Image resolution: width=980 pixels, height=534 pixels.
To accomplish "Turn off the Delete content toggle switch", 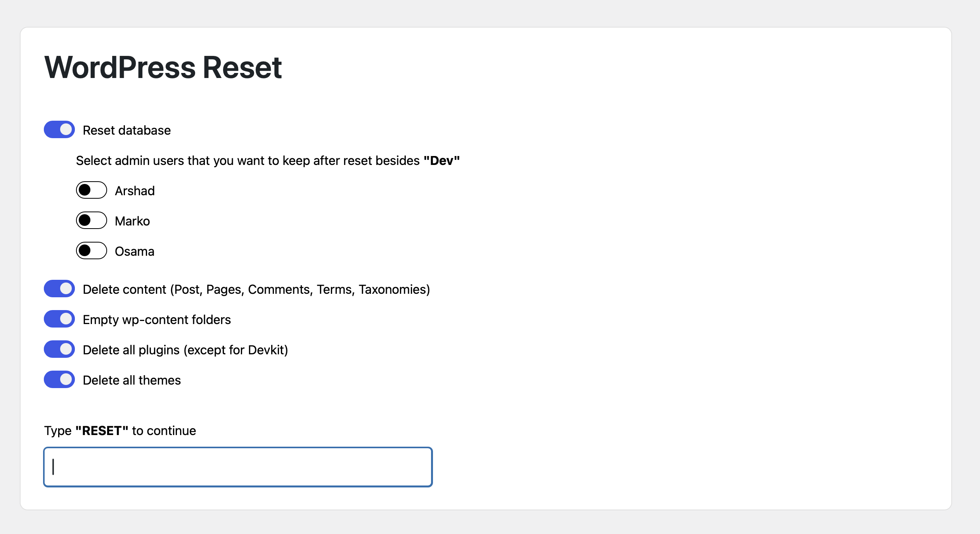I will click(x=59, y=289).
